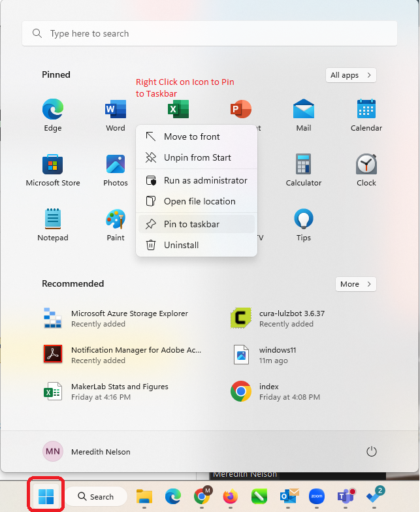
Task: Open PowerPoint pinned icon
Action: point(240,109)
